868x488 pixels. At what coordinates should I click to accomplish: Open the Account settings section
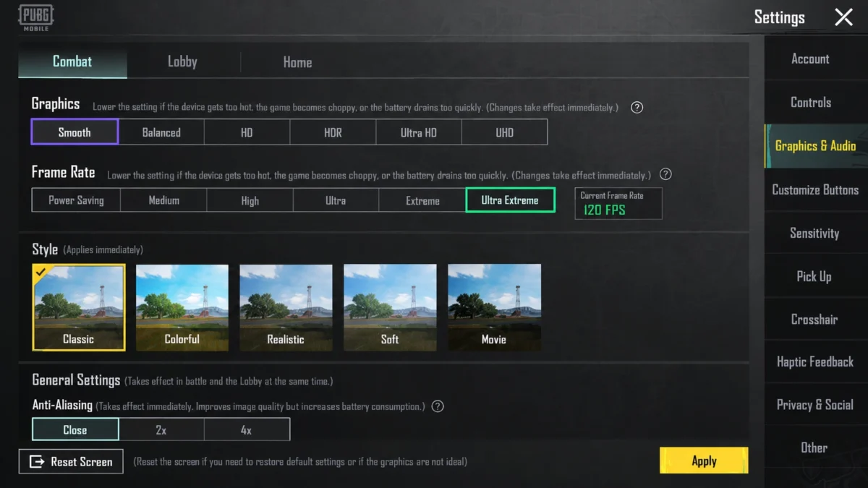click(816, 59)
